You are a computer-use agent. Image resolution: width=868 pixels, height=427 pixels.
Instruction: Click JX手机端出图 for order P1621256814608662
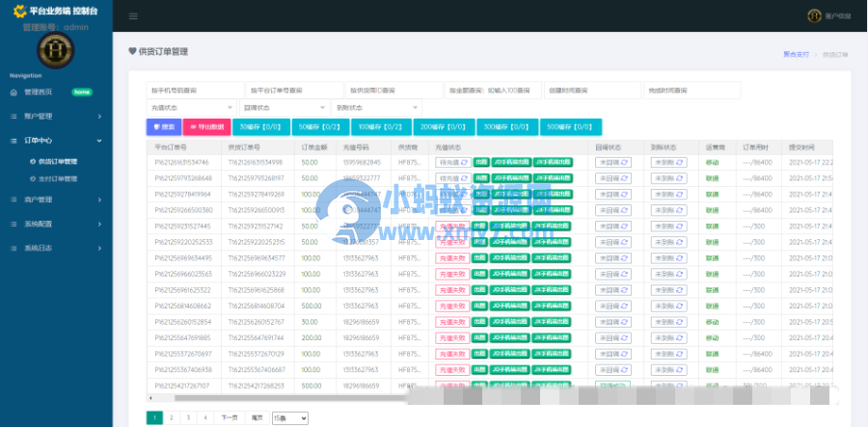click(552, 306)
